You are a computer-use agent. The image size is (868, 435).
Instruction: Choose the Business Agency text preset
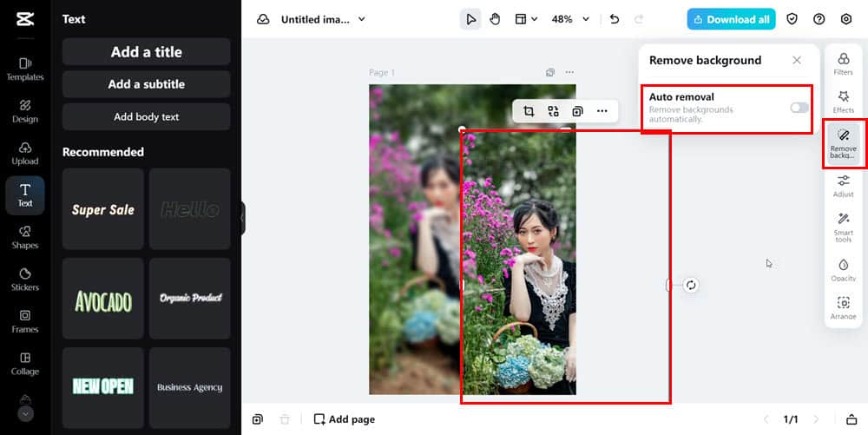(190, 387)
